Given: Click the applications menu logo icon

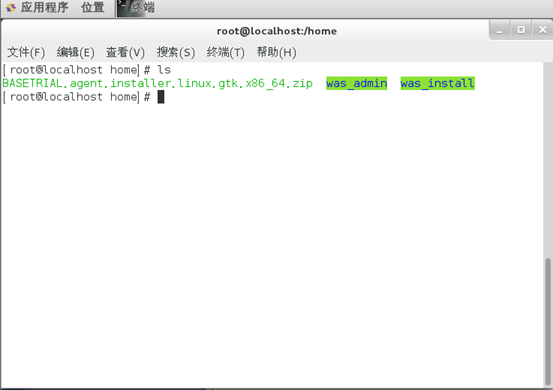Looking at the screenshot, I should 11,8.
